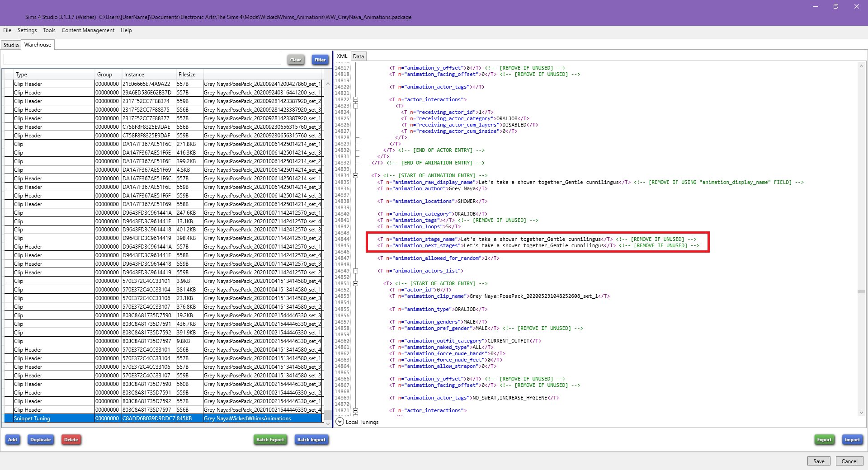Click the Add resource button
This screenshot has width=868, height=470.
tap(13, 440)
